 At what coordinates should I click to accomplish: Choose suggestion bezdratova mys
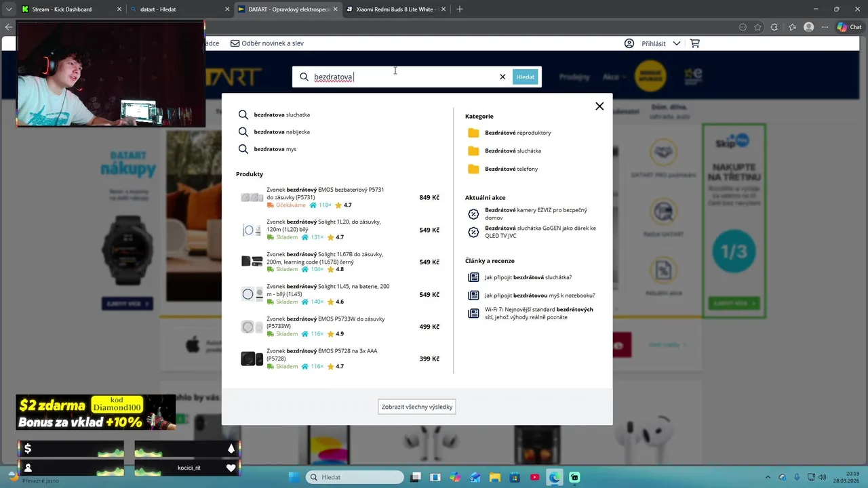tap(275, 149)
